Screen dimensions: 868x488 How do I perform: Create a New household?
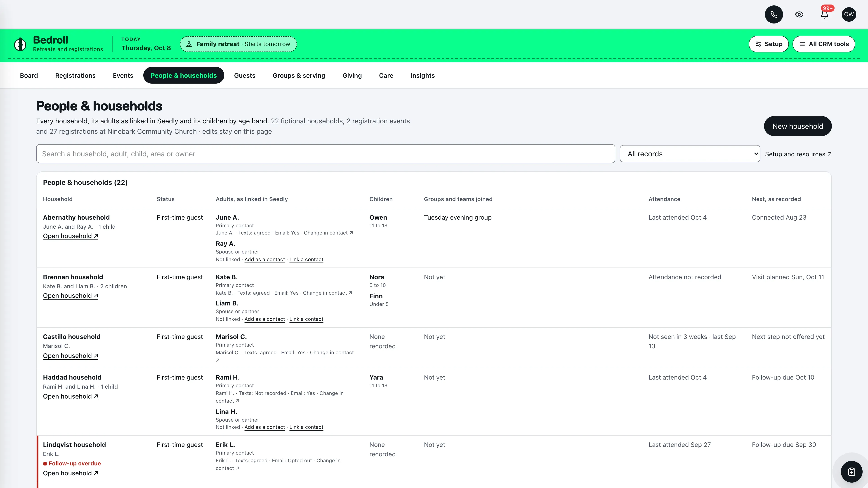[x=797, y=126]
